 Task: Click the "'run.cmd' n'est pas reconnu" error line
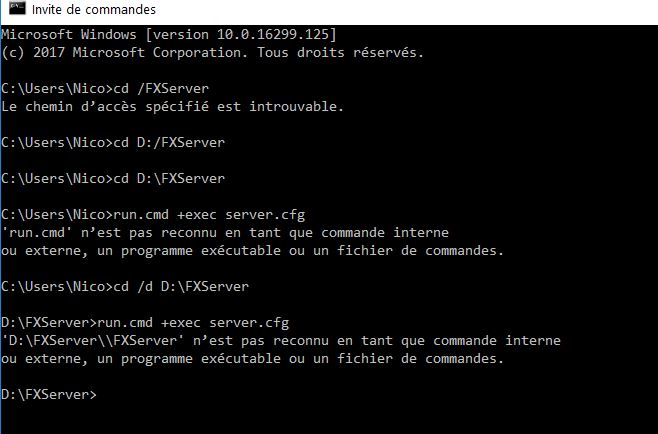pos(225,233)
